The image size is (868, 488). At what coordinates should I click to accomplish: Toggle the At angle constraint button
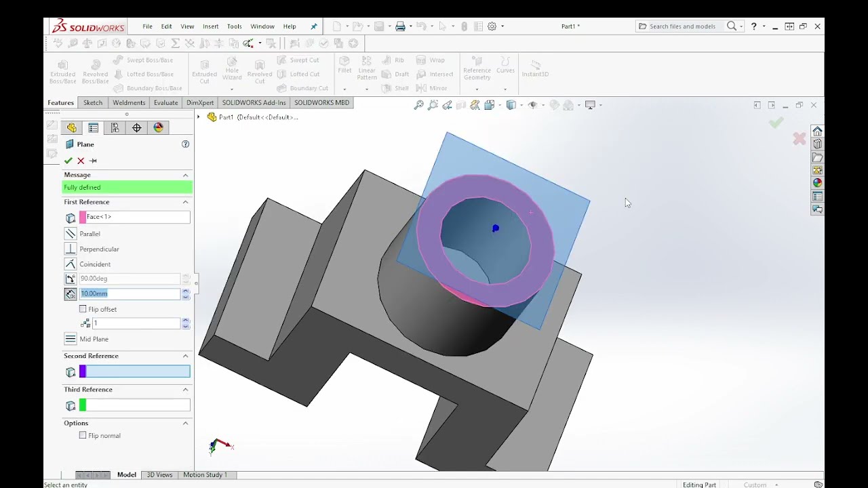coord(71,279)
